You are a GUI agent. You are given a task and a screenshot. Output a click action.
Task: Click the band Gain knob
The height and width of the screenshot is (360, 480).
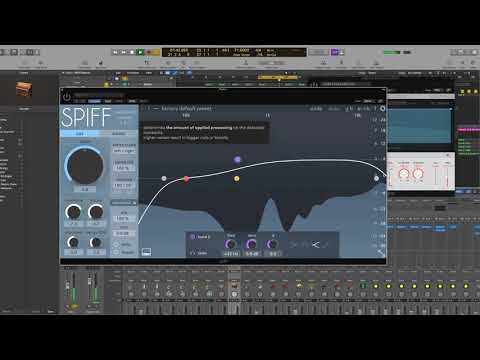click(252, 244)
